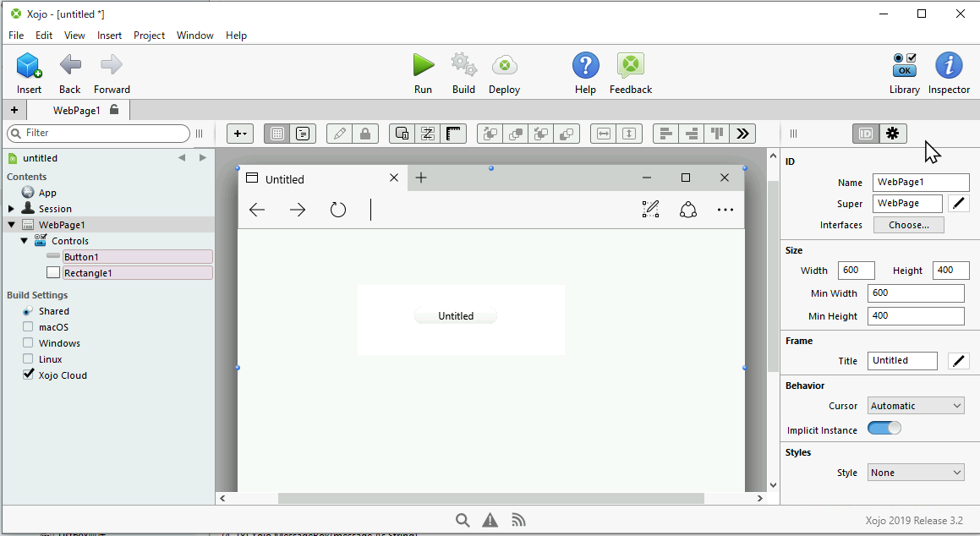Screen dimensions: 980x536
Task: Enable the Linux build target checkbox
Action: (28, 358)
